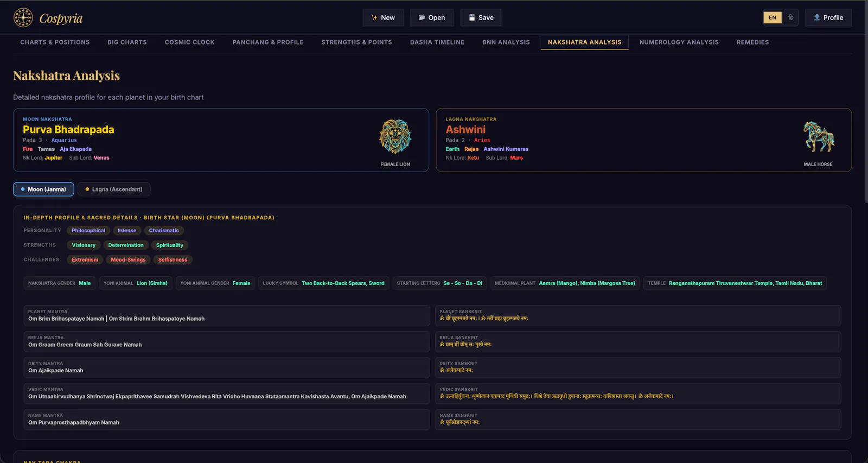Click the Ashwini Kumaras deity label
The image size is (868, 463).
point(506,149)
